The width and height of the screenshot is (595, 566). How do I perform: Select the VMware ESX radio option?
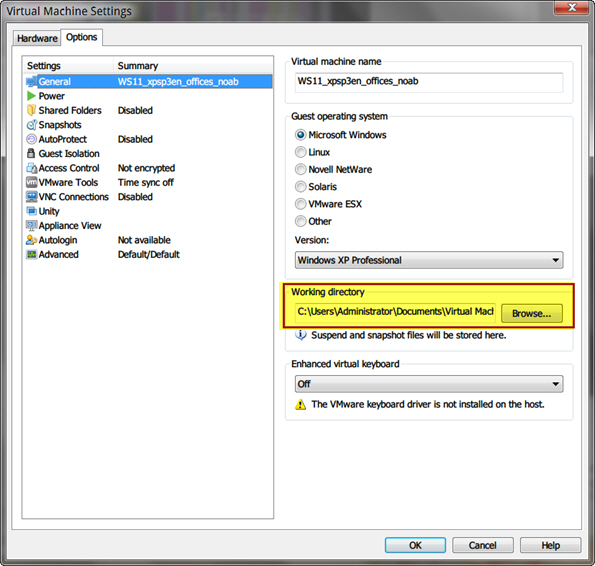tap(301, 204)
